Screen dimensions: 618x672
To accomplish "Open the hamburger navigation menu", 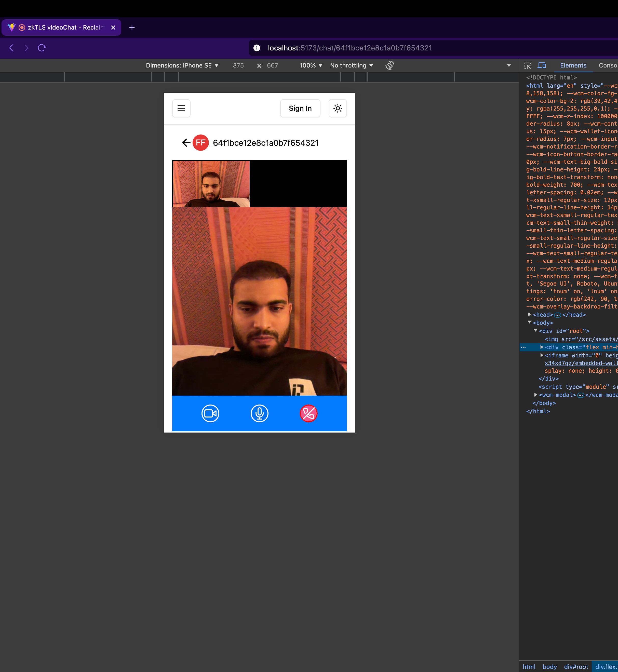I will click(x=181, y=108).
